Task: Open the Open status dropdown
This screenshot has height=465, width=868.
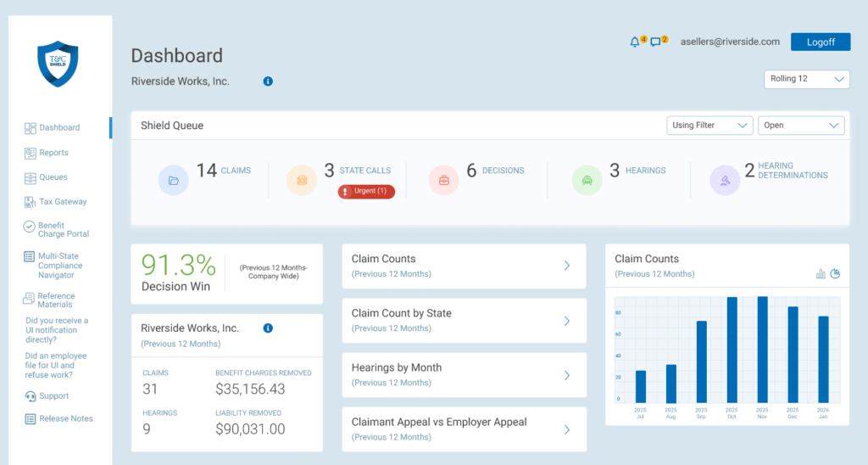Action: coord(801,126)
